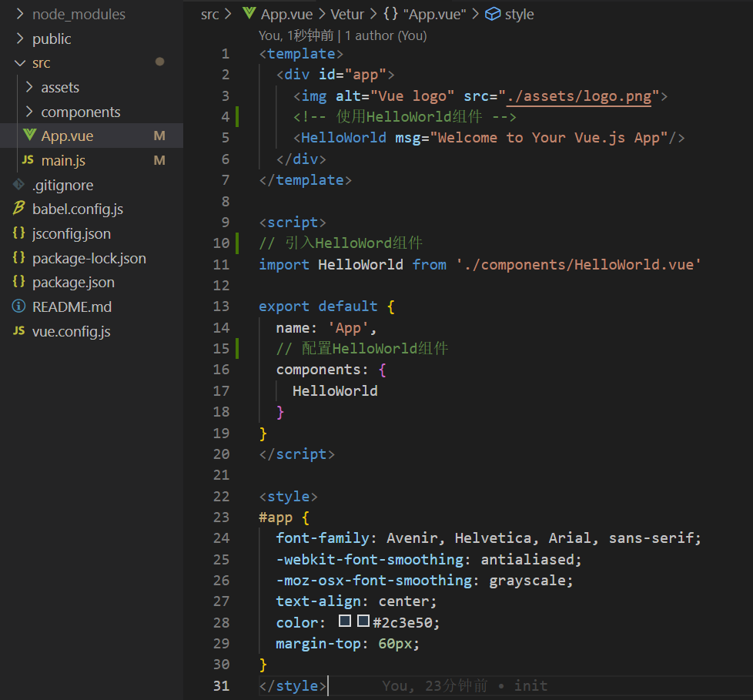753x700 pixels.
Task: Select the src folder label
Action: coord(42,63)
